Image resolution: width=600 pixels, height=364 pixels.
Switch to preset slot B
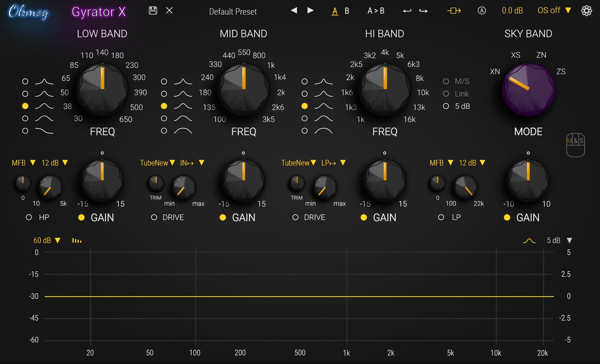(347, 11)
